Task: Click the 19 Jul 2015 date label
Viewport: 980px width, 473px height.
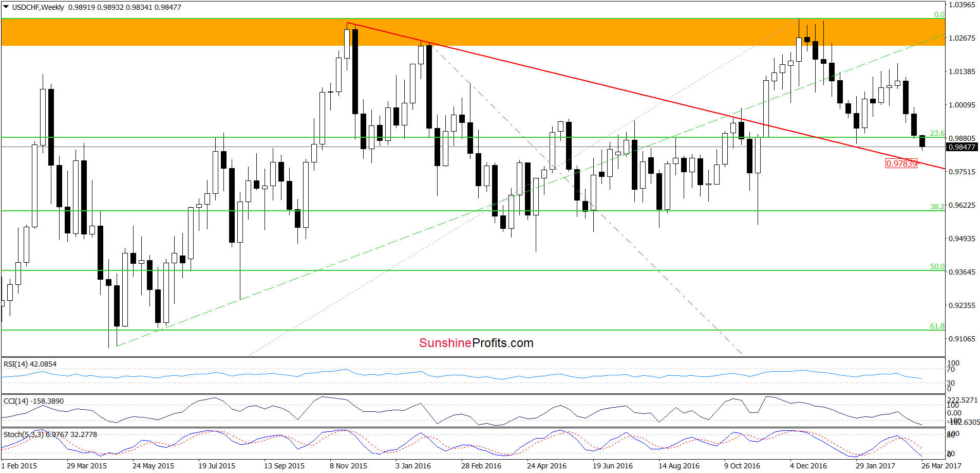Action: [x=217, y=466]
